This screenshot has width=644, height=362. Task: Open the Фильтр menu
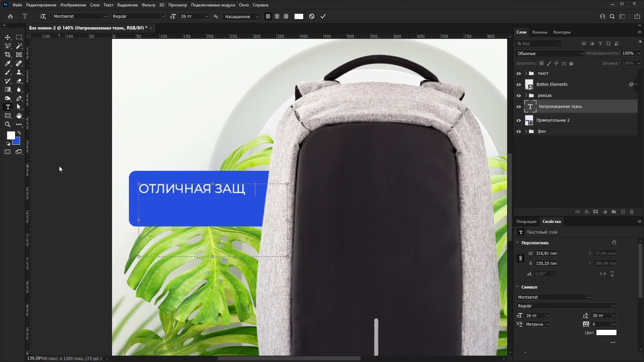(x=148, y=5)
